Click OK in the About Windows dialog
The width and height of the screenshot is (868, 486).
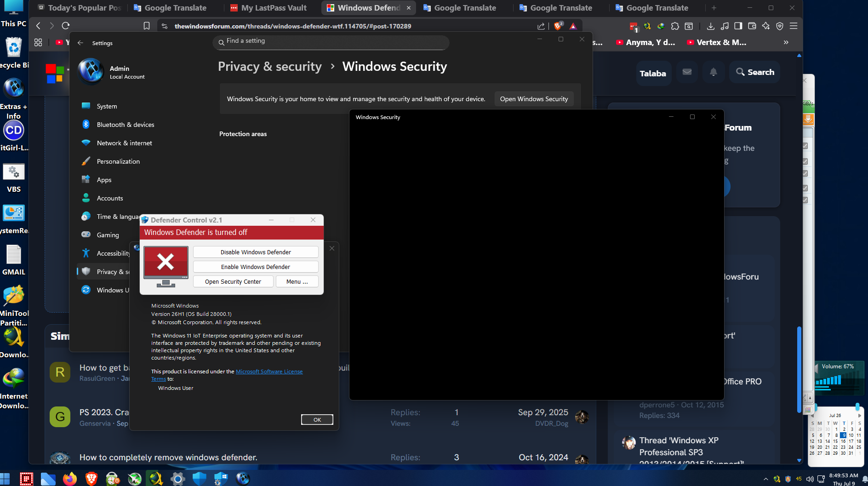pos(317,419)
